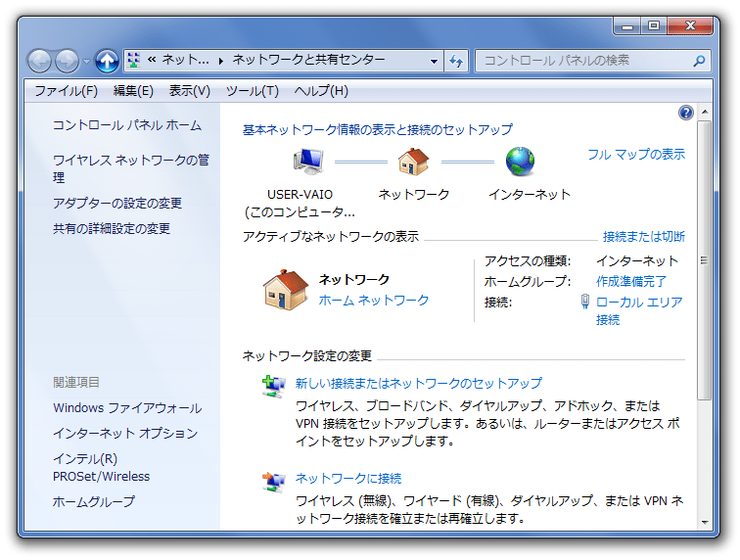Open インターネット オプション link
Viewport: 740px width, 560px height.
coord(125,433)
